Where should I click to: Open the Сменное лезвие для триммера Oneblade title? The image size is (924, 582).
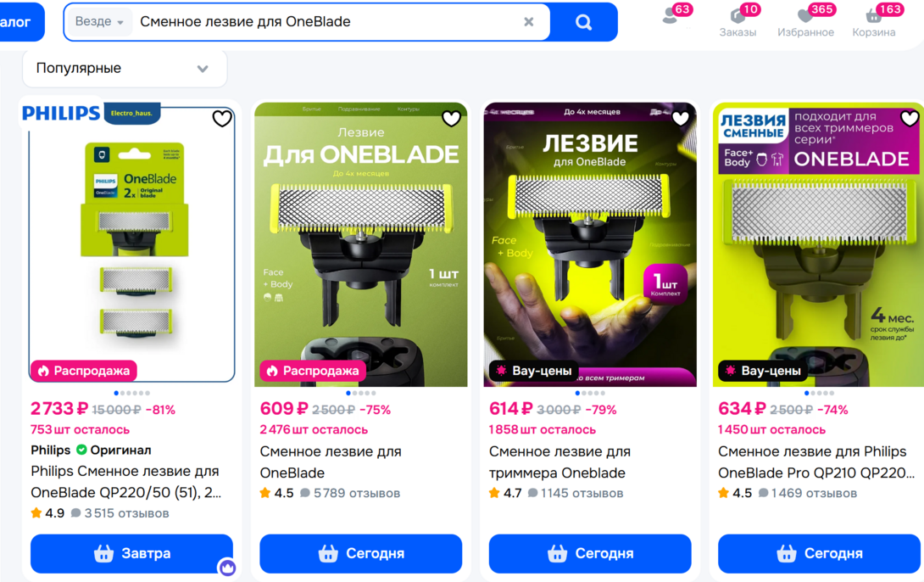tap(559, 462)
